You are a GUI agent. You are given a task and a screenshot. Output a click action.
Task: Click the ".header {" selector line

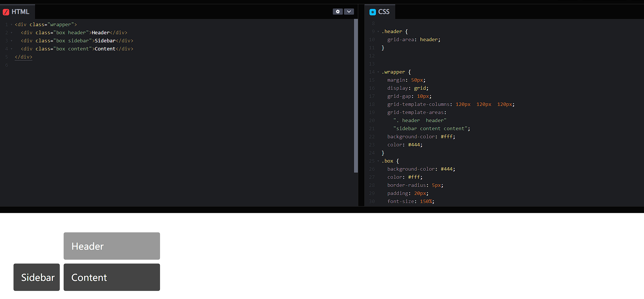pyautogui.click(x=394, y=32)
